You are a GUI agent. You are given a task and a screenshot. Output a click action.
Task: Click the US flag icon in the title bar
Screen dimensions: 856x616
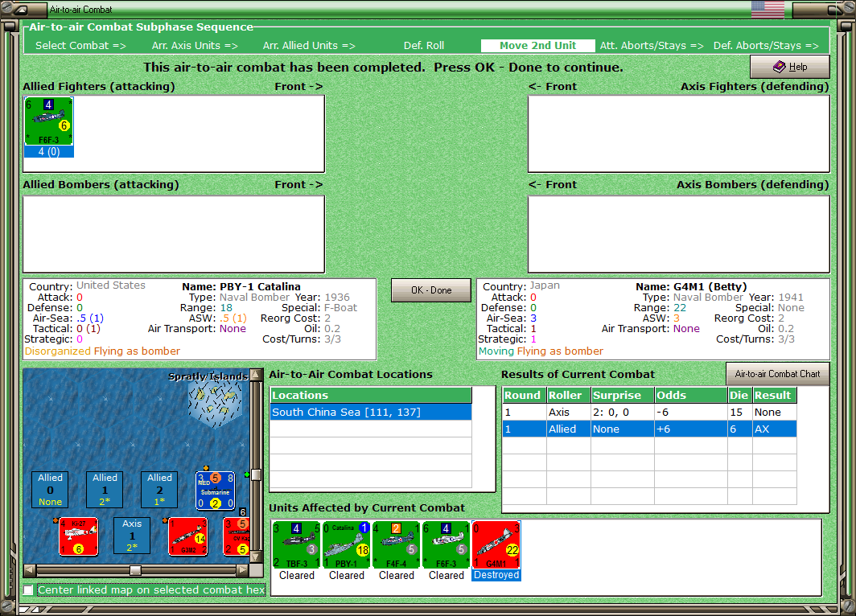point(768,10)
